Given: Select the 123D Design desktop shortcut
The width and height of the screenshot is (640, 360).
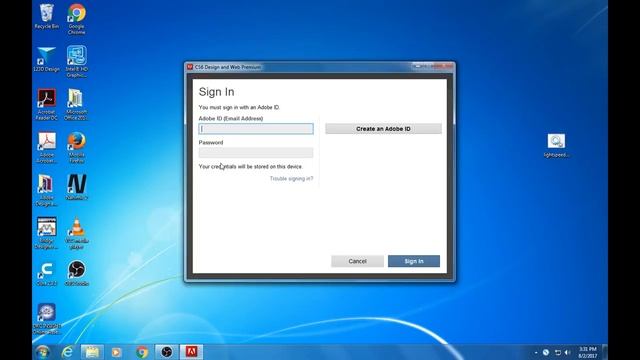Looking at the screenshot, I should [46, 60].
